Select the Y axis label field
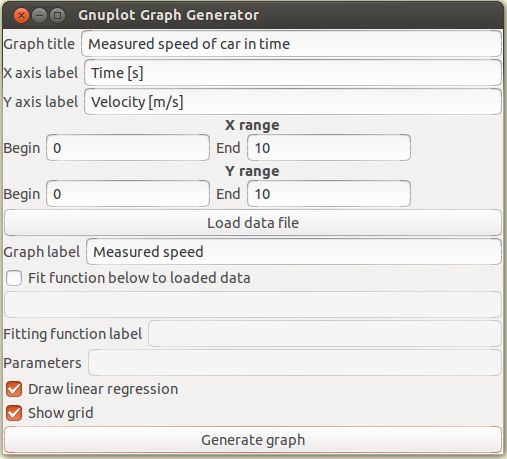507x459 pixels. (293, 102)
